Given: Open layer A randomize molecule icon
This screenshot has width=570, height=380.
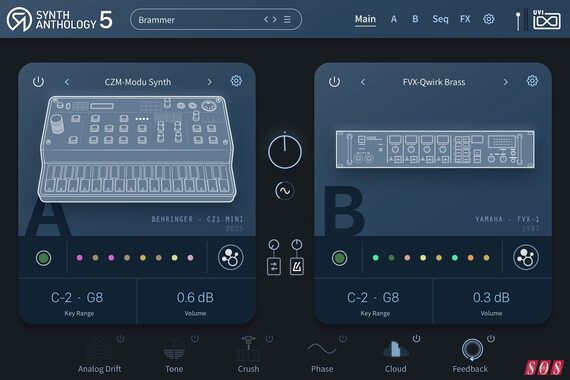Looking at the screenshot, I should (230, 257).
